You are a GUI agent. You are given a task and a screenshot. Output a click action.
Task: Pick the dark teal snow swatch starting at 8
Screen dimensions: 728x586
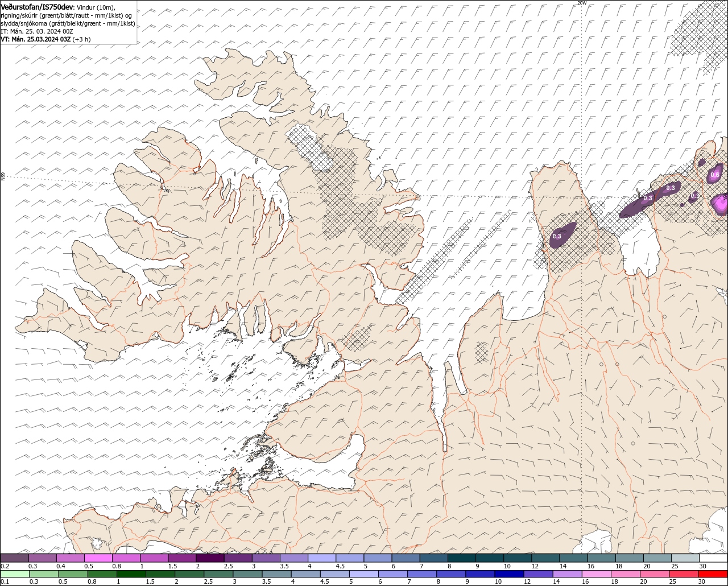coord(461,558)
